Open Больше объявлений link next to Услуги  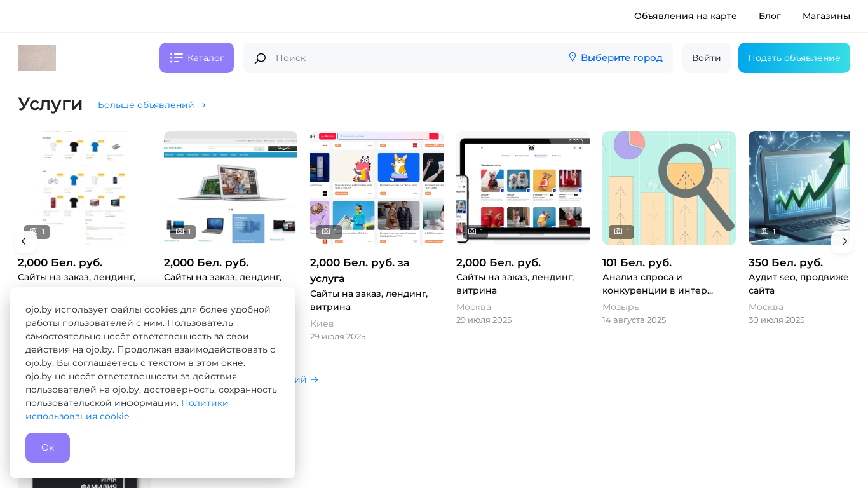tap(152, 105)
